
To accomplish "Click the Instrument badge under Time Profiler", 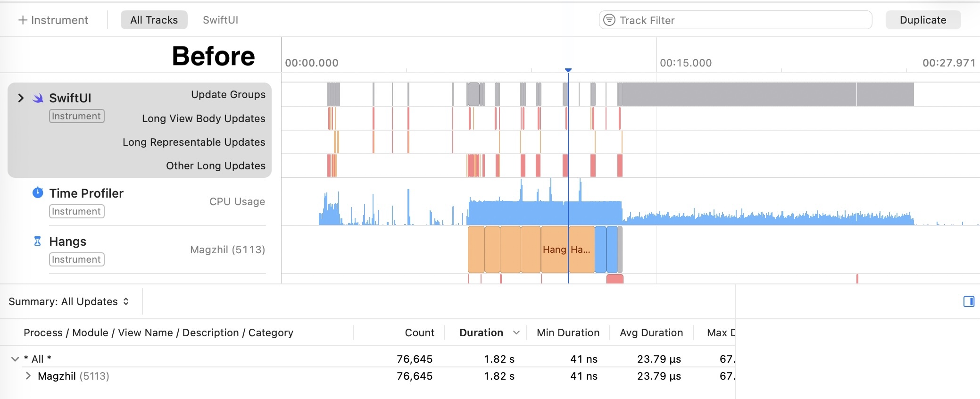I will 76,211.
